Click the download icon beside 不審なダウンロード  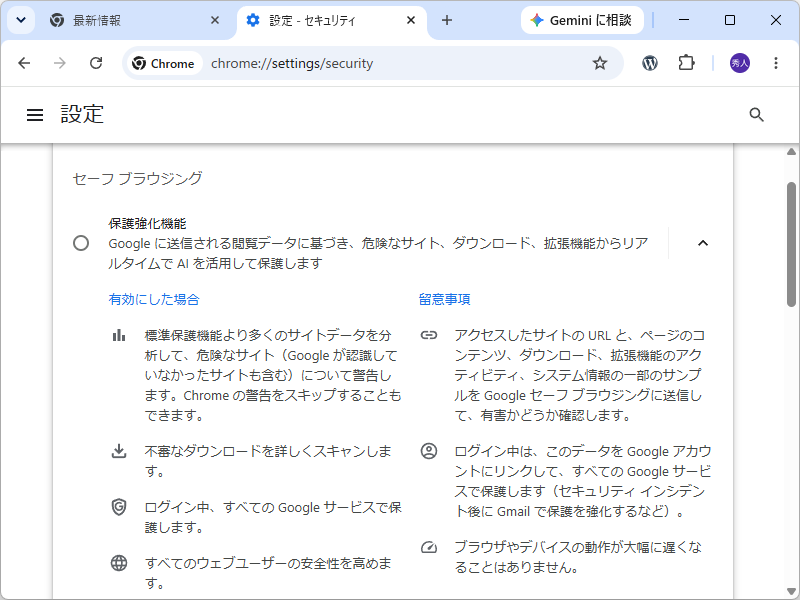point(119,451)
